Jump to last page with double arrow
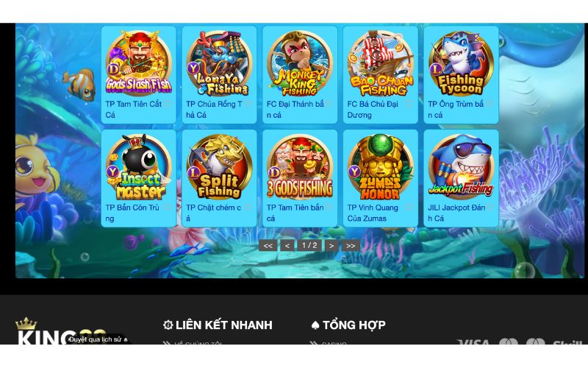The width and height of the screenshot is (588, 368). (351, 246)
